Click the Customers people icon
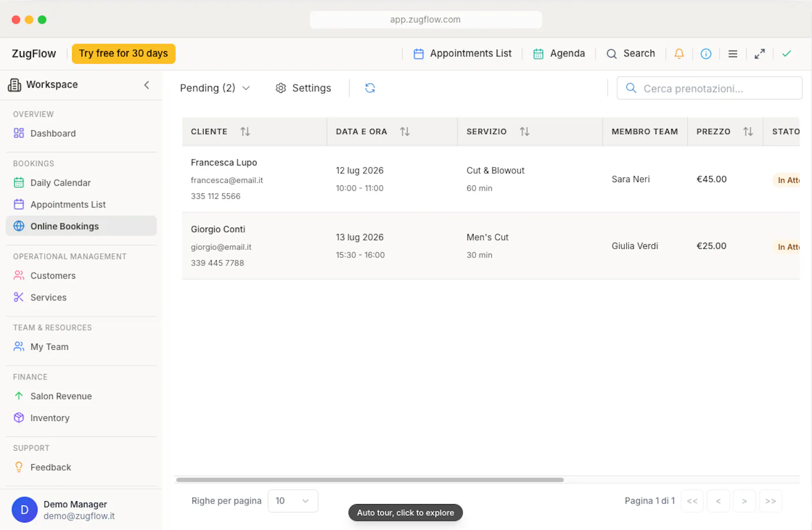The height and width of the screenshot is (530, 812). 19,275
